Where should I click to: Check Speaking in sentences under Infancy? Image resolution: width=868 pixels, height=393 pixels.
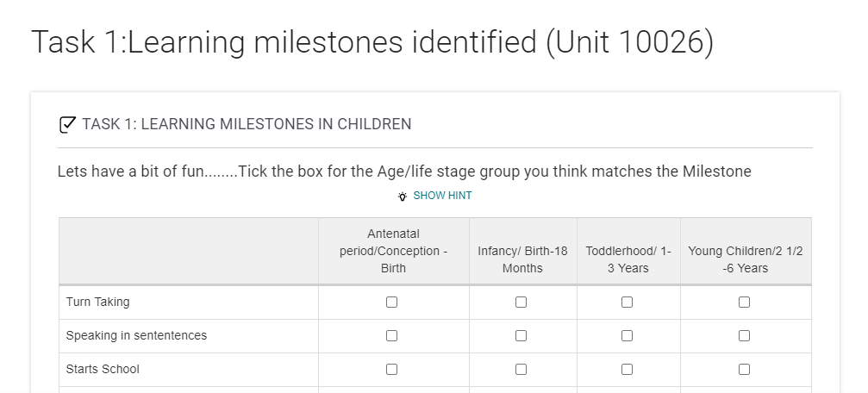(x=521, y=336)
